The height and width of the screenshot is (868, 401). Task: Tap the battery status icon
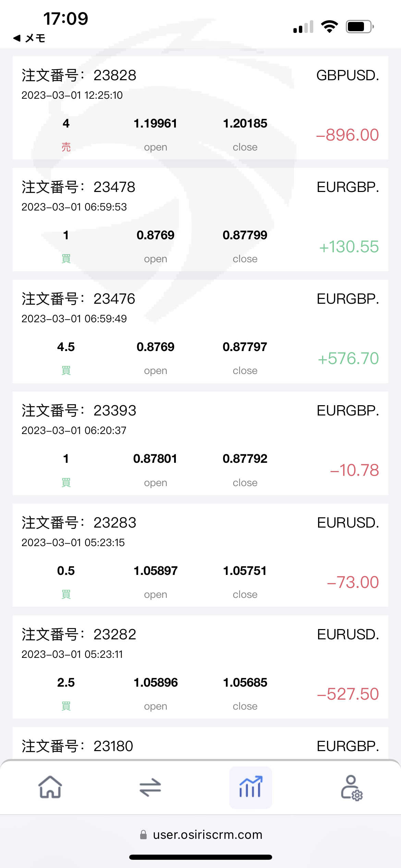[360, 26]
